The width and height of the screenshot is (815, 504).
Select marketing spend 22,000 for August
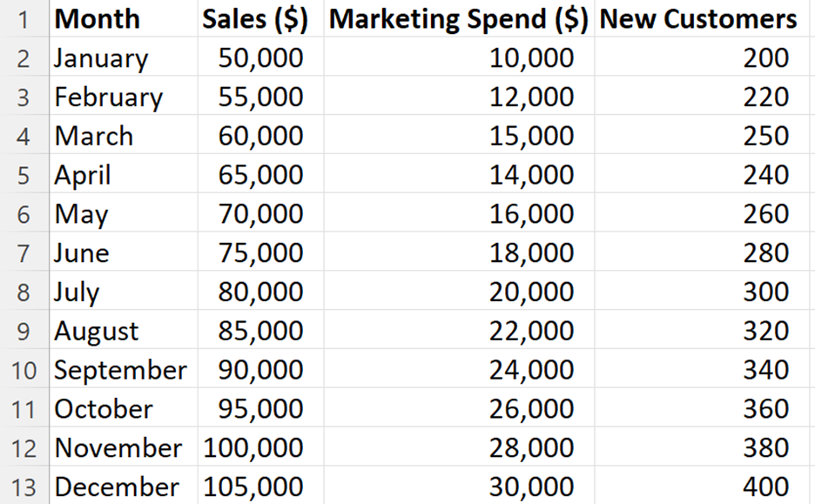(459, 329)
